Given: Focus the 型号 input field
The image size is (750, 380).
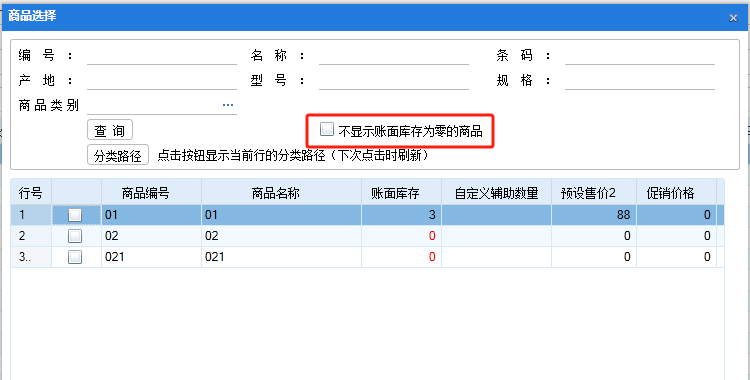Looking at the screenshot, I should [x=394, y=80].
